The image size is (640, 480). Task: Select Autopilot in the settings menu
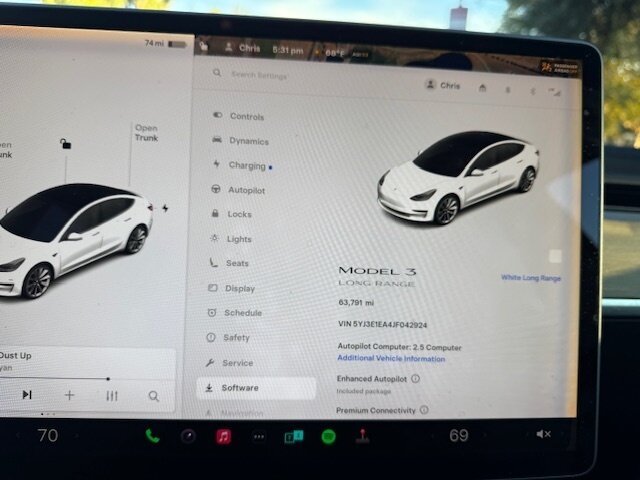[x=245, y=189]
